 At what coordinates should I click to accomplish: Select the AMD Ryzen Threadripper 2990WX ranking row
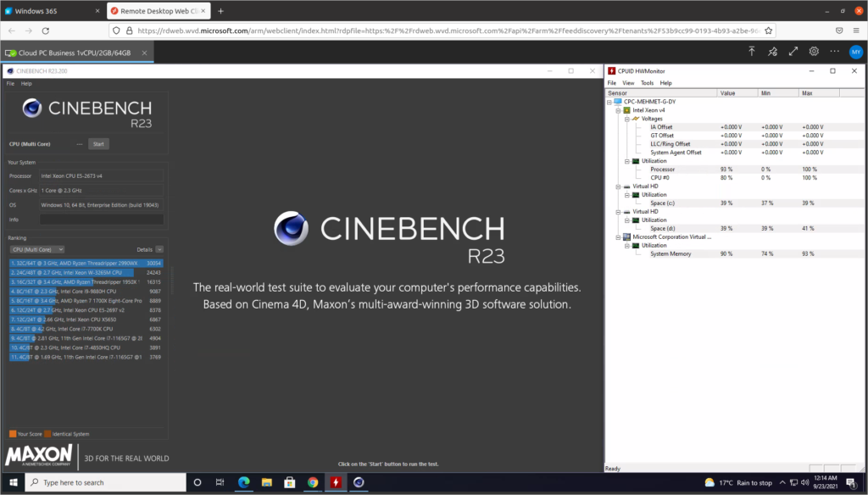point(86,264)
